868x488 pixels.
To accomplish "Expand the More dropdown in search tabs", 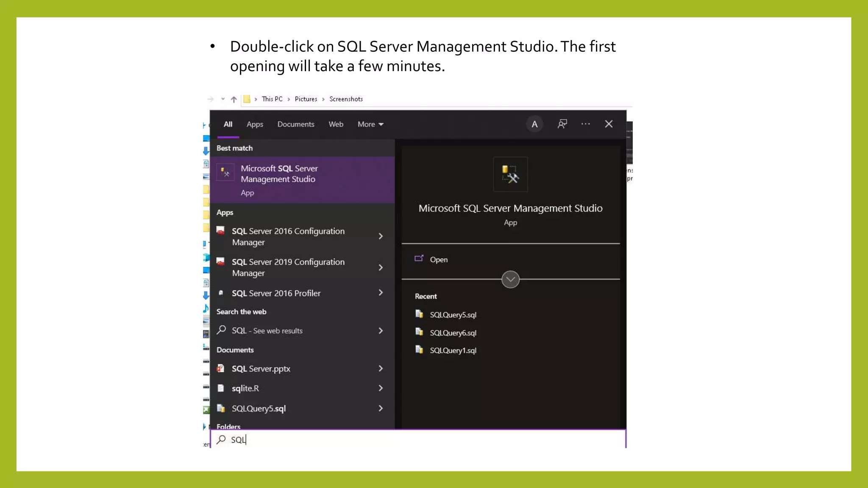I will tap(370, 124).
